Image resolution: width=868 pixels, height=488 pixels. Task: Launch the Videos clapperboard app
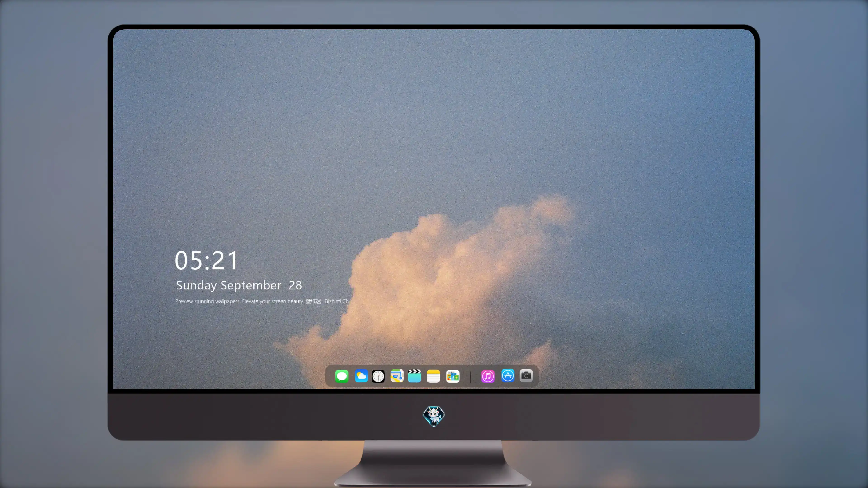point(415,376)
